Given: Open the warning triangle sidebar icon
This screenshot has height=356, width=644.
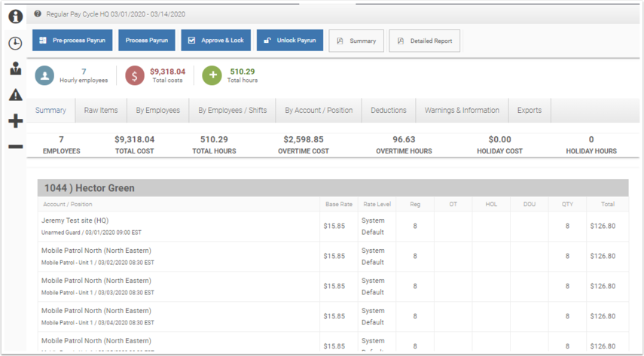Looking at the screenshot, I should click(x=16, y=95).
